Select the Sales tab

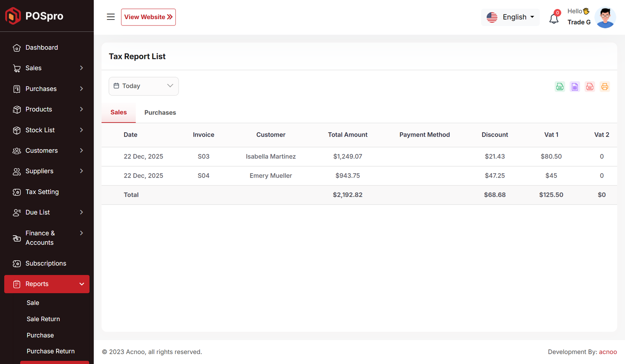[118, 112]
